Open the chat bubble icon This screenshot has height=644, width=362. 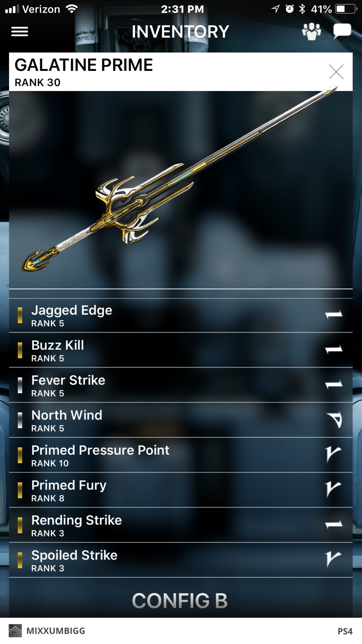(x=342, y=31)
